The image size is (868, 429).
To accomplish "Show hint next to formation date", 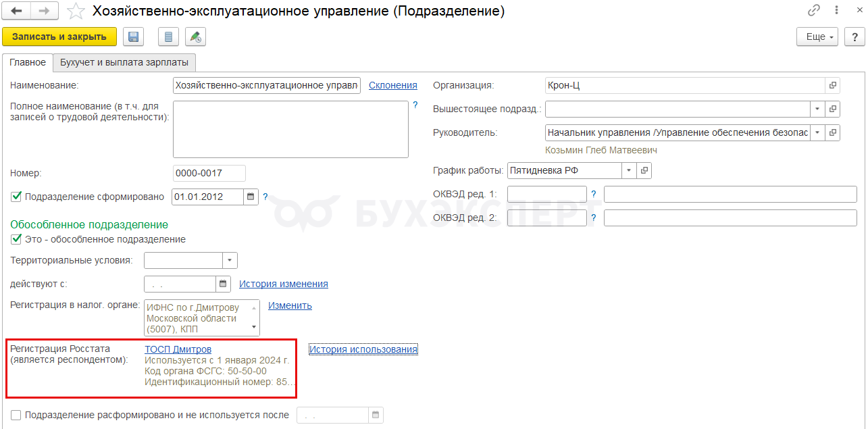I will click(265, 197).
